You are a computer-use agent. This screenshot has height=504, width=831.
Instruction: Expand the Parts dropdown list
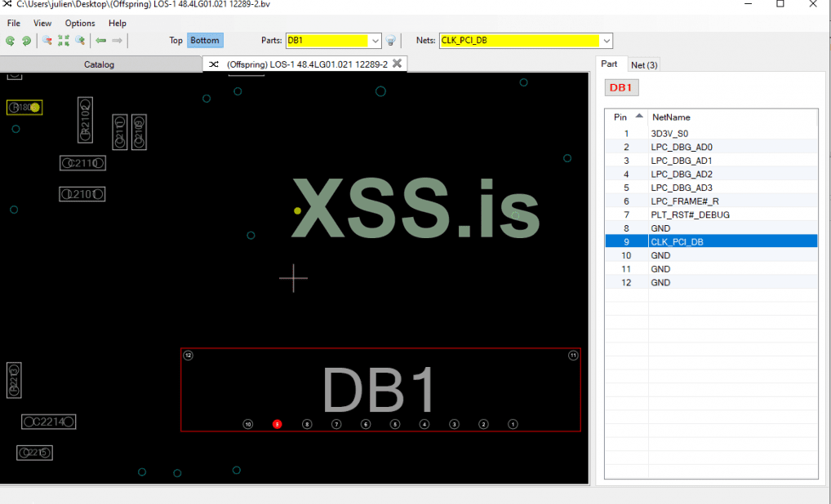click(x=376, y=41)
